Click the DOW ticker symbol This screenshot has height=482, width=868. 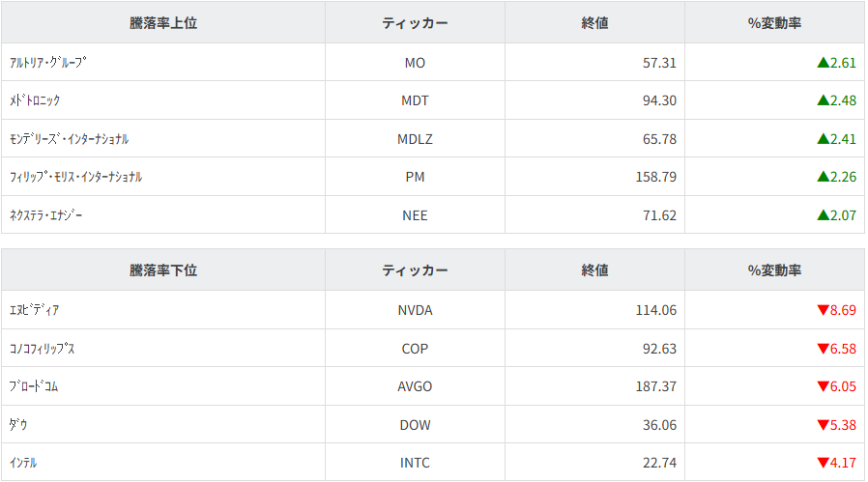coord(415,424)
